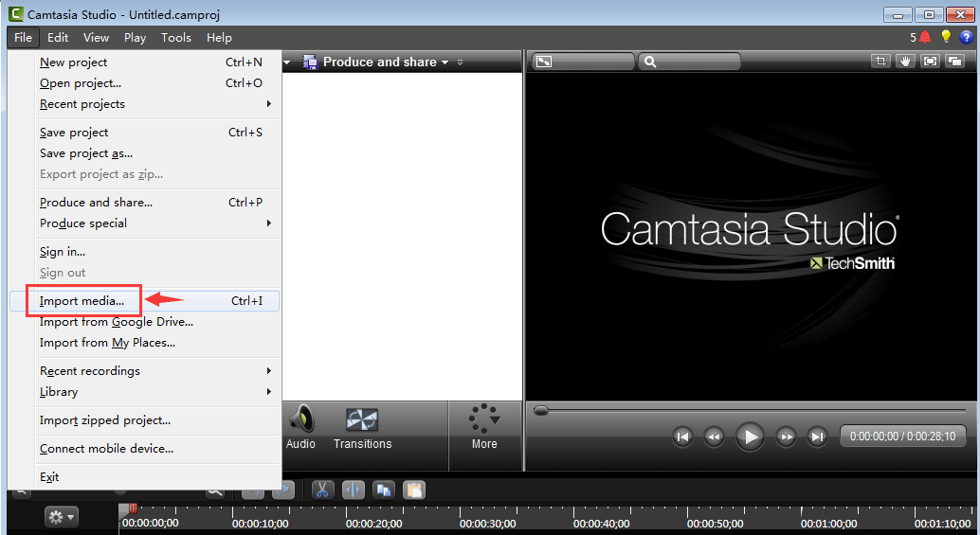Click the fast forward step button
Screen dimensions: 980x535
pyautogui.click(x=787, y=437)
